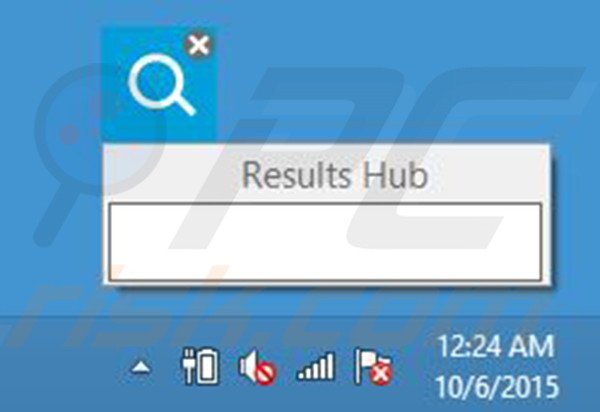This screenshot has height=412, width=600.
Task: Click the red error badge on flag icon
Action: pos(382,373)
